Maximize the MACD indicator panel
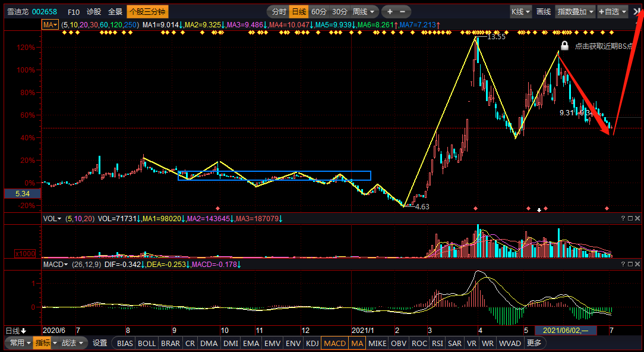Viewport: 644px width, 352px height. (x=630, y=264)
